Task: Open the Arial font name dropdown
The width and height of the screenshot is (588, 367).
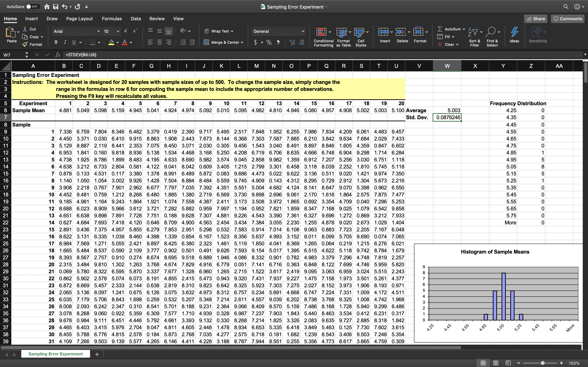Action: pyautogui.click(x=98, y=31)
